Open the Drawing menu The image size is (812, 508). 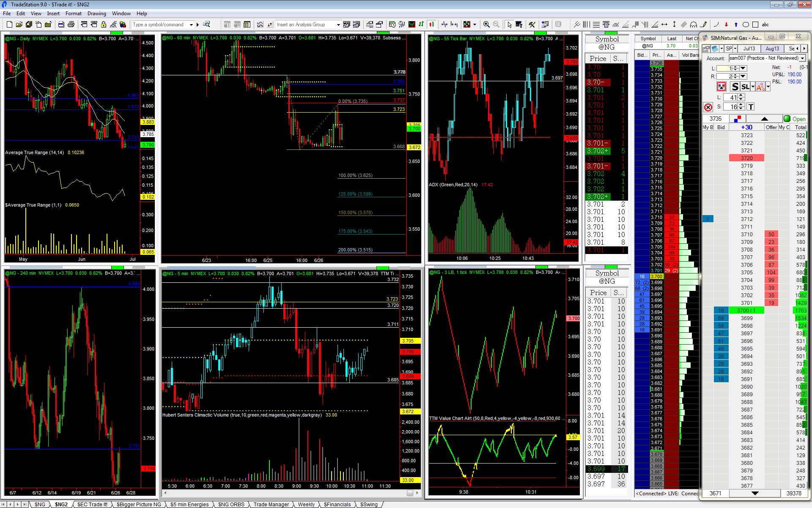click(x=97, y=14)
